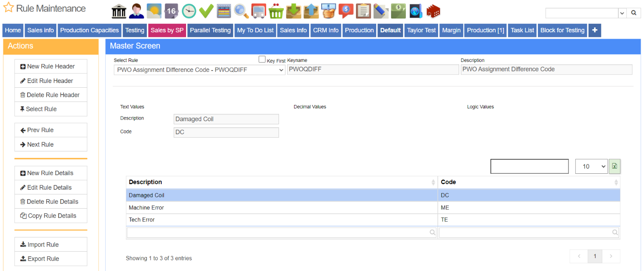Add a new tab with the plus button

coord(595,30)
